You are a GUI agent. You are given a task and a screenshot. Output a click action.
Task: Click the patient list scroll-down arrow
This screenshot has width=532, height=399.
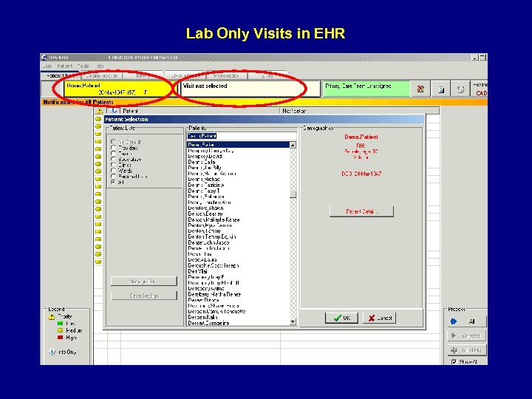tap(293, 321)
